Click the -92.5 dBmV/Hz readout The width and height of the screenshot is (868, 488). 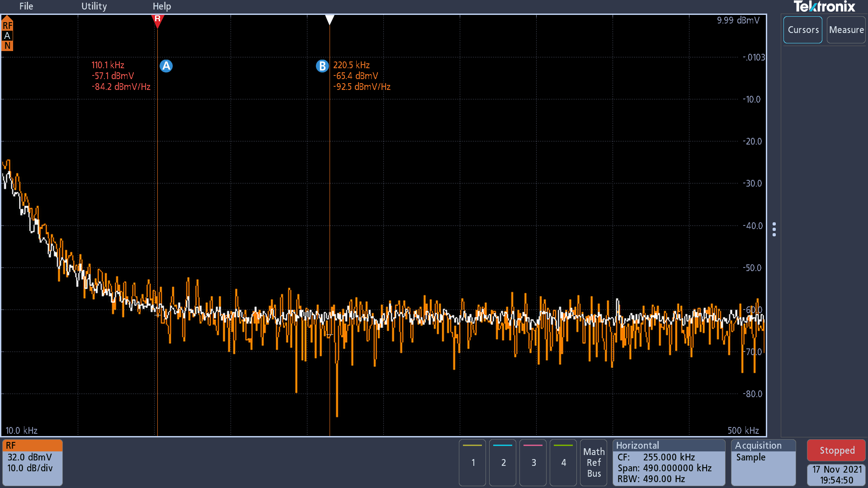(362, 87)
